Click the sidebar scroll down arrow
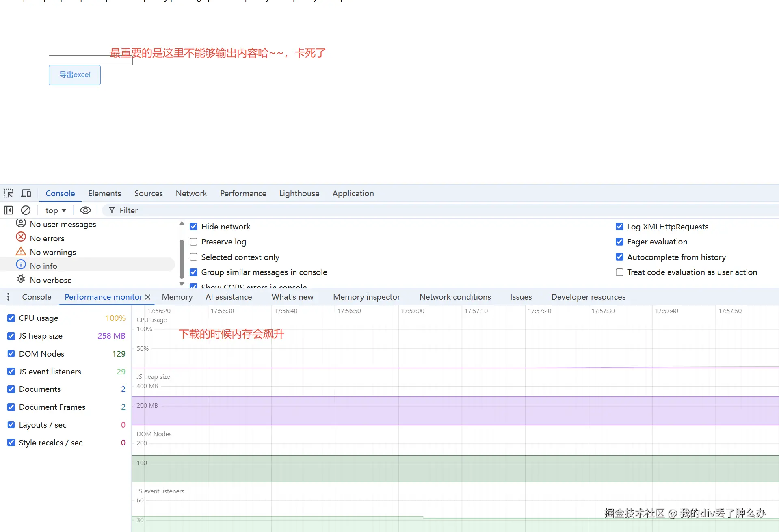The width and height of the screenshot is (779, 532). pyautogui.click(x=182, y=284)
